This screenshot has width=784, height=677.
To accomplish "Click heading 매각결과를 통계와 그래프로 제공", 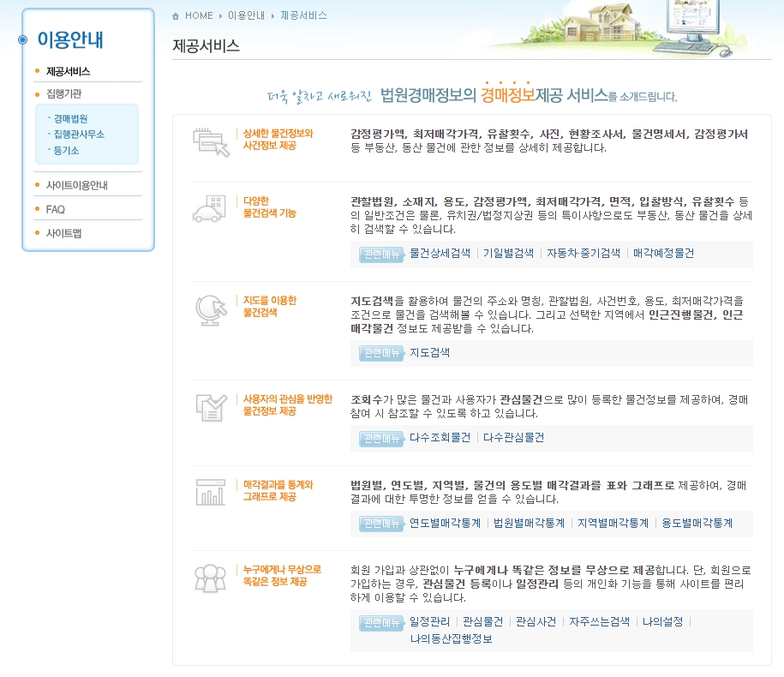I will 278,490.
